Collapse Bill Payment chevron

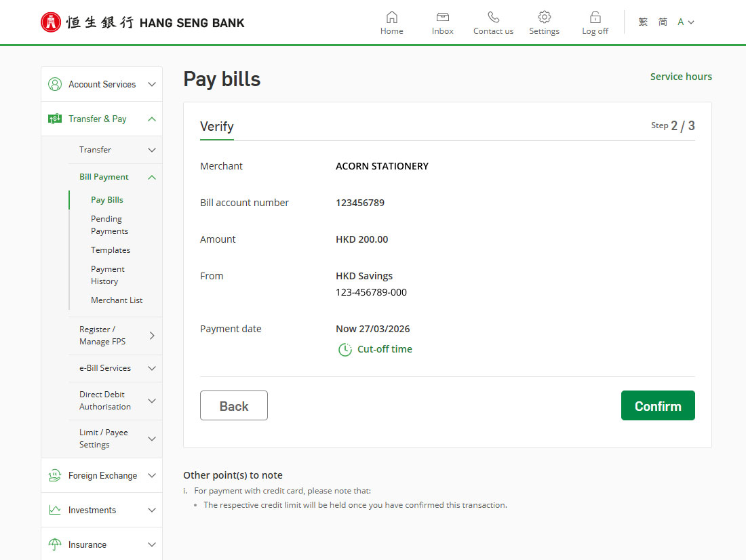pos(152,177)
